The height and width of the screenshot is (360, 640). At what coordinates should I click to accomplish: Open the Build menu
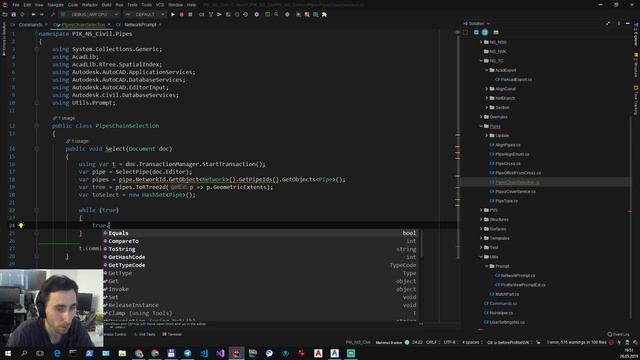[x=107, y=5]
